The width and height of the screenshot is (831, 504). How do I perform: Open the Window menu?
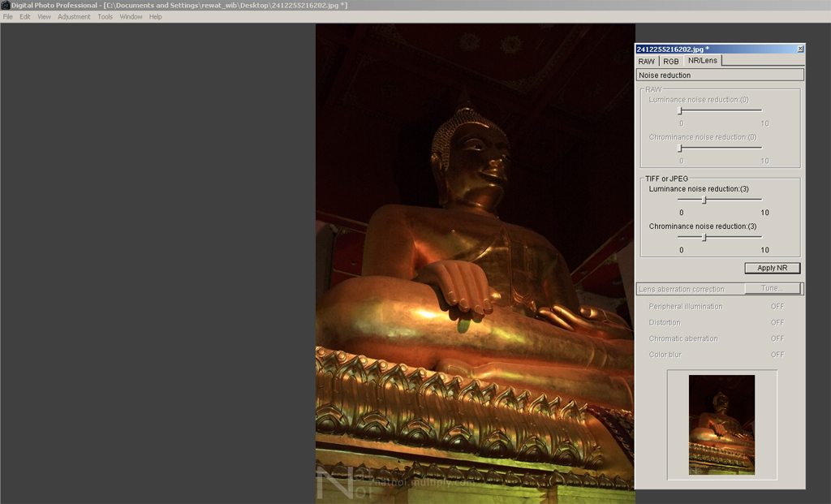click(x=131, y=17)
